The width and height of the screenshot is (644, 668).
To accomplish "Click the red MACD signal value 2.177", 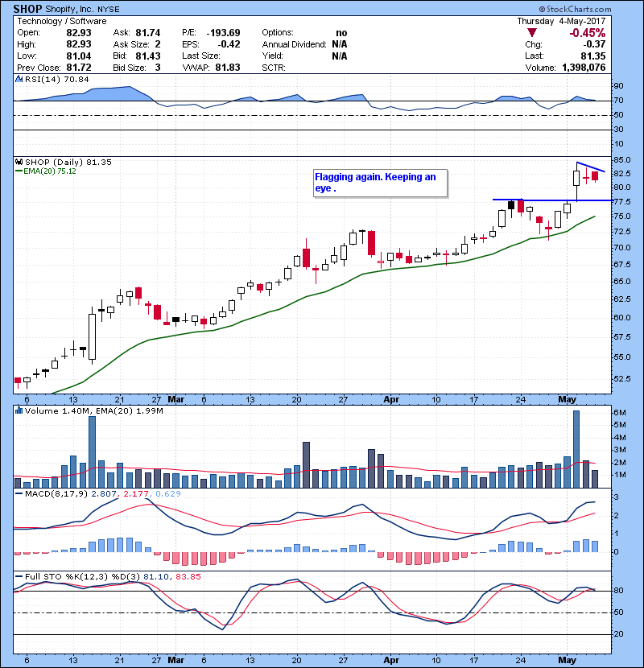I will 136,494.
